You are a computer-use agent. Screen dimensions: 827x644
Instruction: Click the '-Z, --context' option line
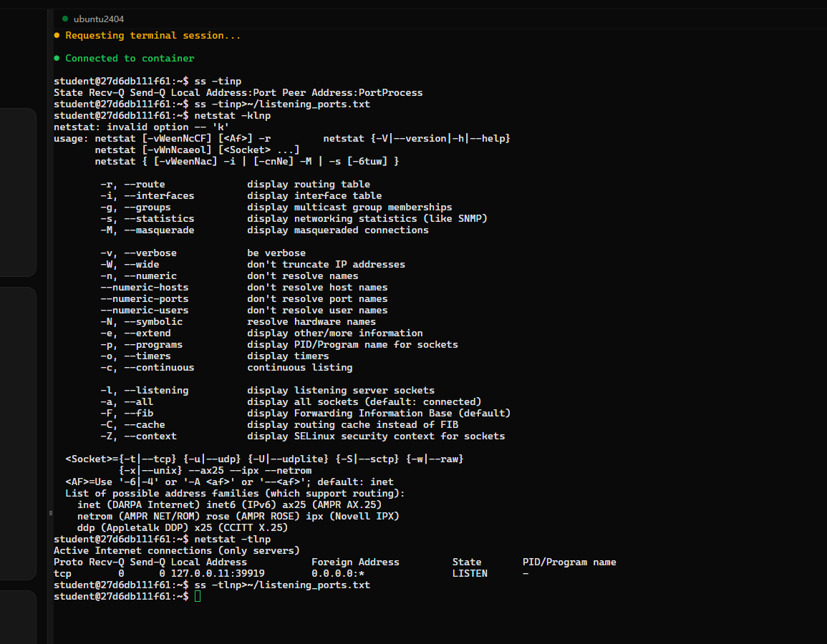(303, 436)
